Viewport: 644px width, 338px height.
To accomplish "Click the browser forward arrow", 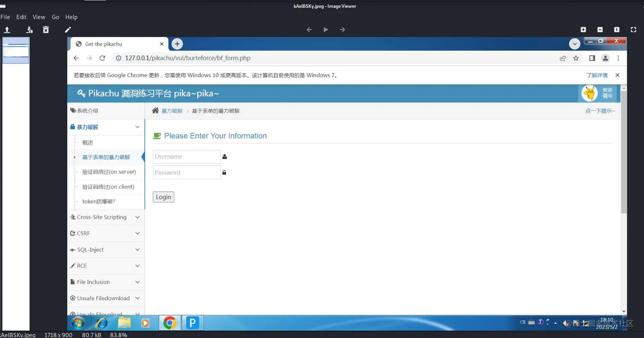I will click(x=89, y=58).
